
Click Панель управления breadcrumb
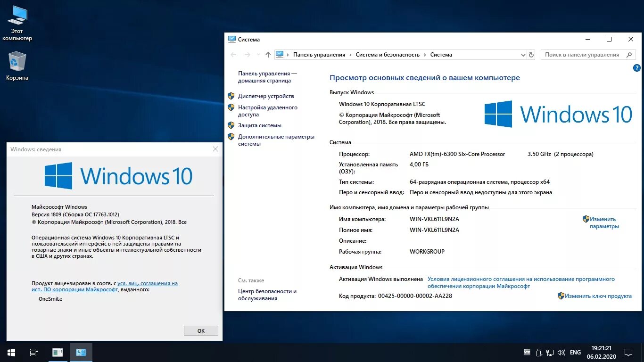click(x=319, y=55)
